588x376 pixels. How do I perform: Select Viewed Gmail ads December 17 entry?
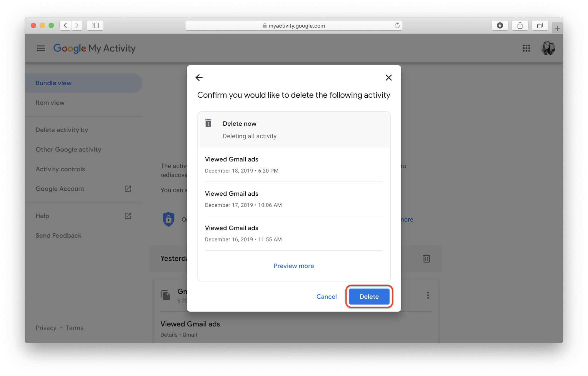294,199
